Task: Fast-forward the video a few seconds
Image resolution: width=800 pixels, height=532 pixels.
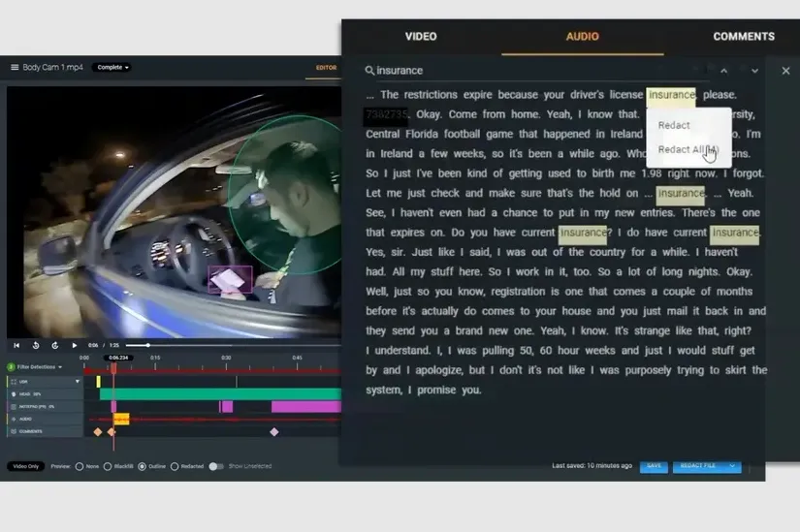Action: point(55,345)
